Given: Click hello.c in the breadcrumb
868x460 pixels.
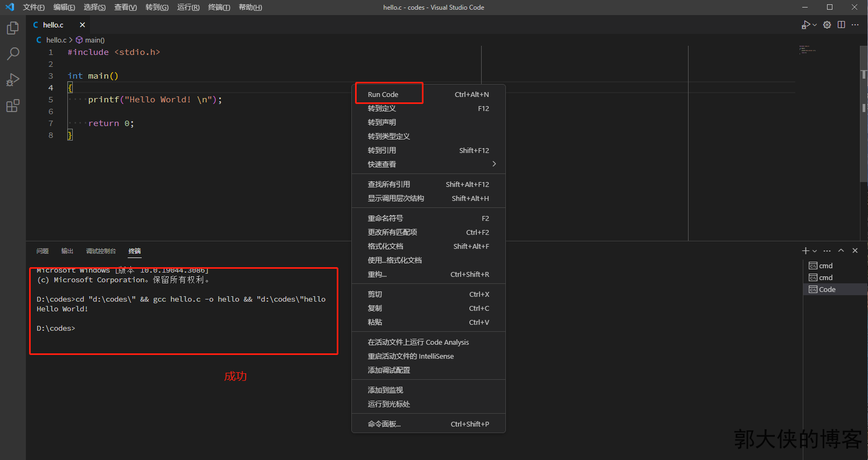Looking at the screenshot, I should pyautogui.click(x=56, y=40).
